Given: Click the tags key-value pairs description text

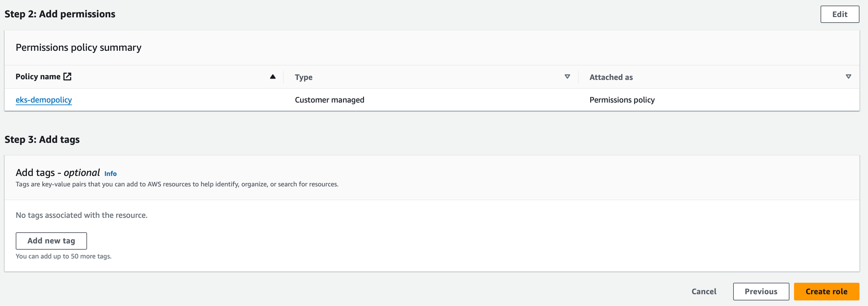Looking at the screenshot, I should pos(177,184).
